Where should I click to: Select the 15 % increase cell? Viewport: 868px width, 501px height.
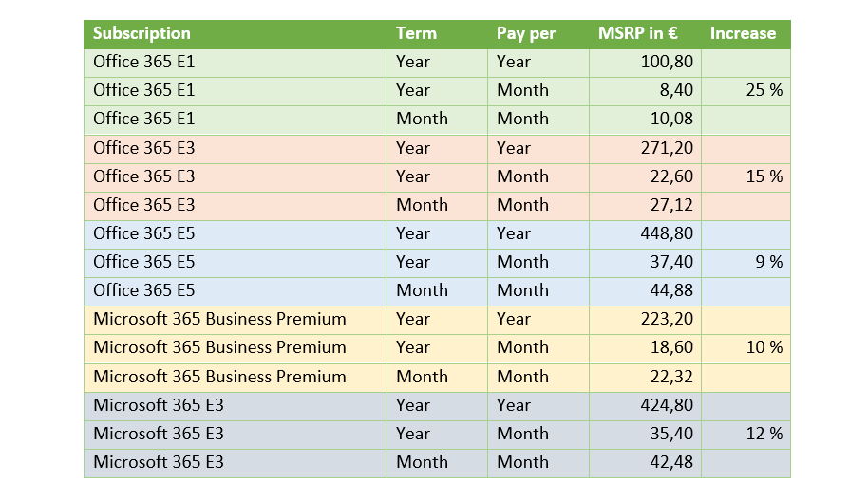[x=745, y=177]
